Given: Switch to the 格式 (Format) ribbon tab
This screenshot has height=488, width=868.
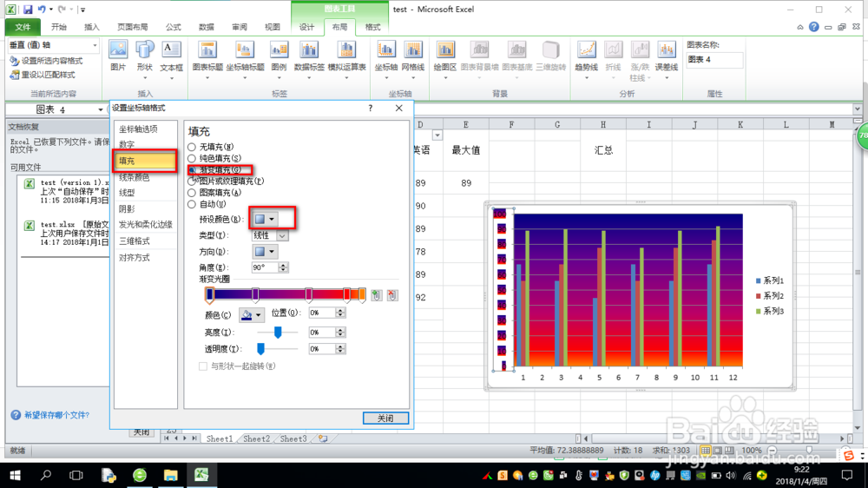Looking at the screenshot, I should 372,27.
